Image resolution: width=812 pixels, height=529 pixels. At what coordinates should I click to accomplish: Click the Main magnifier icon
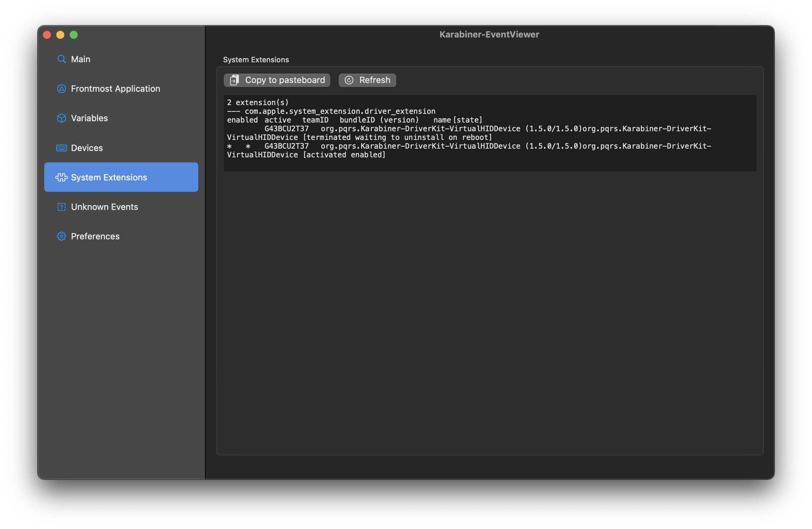pyautogui.click(x=61, y=59)
